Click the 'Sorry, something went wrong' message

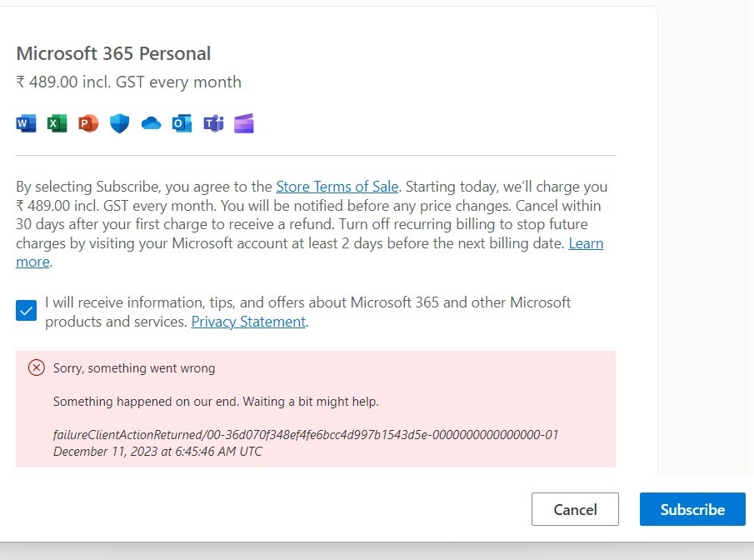(x=134, y=368)
